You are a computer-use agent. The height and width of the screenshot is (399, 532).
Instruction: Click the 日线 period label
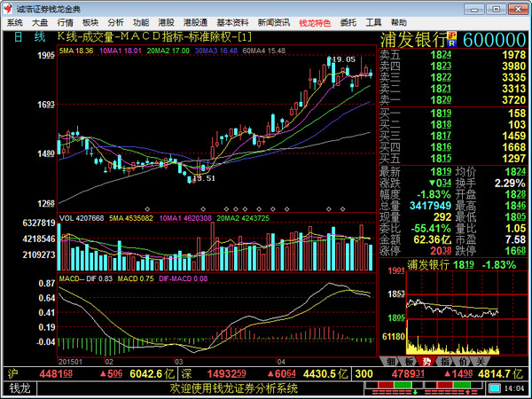(x=29, y=37)
